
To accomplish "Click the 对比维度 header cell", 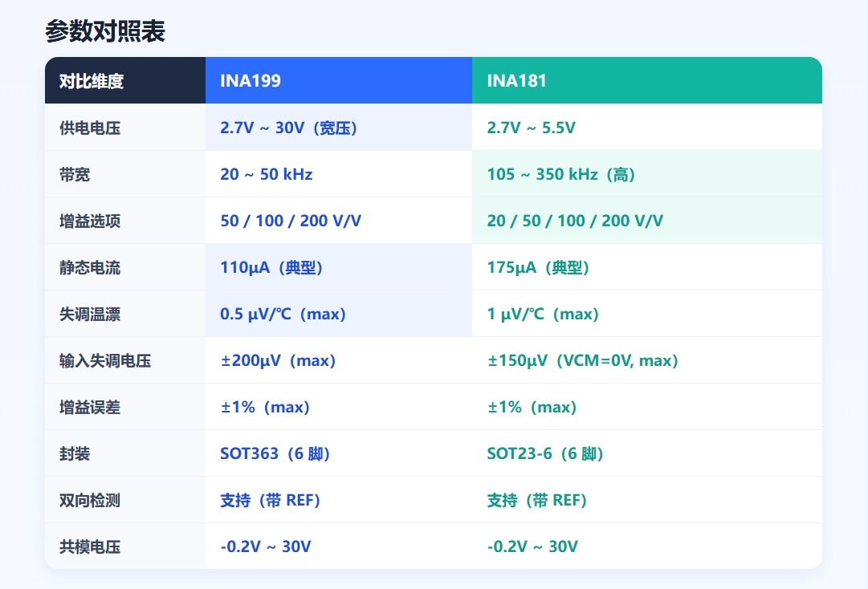I will [x=125, y=80].
